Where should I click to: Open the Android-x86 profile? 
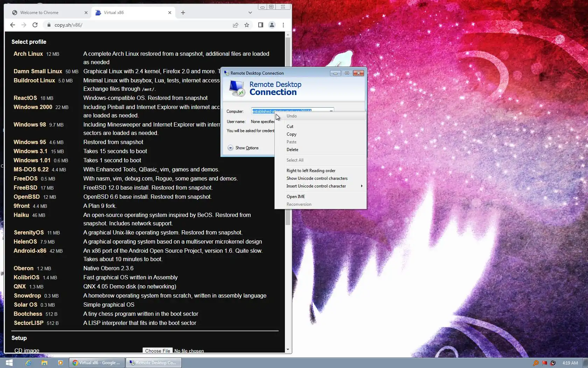30,251
